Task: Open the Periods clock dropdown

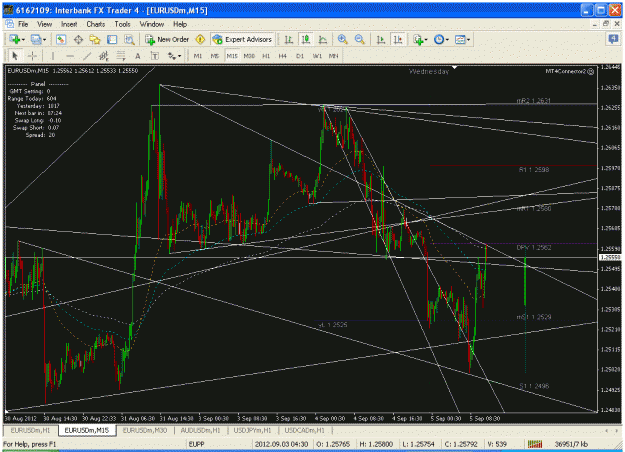Action: click(441, 39)
